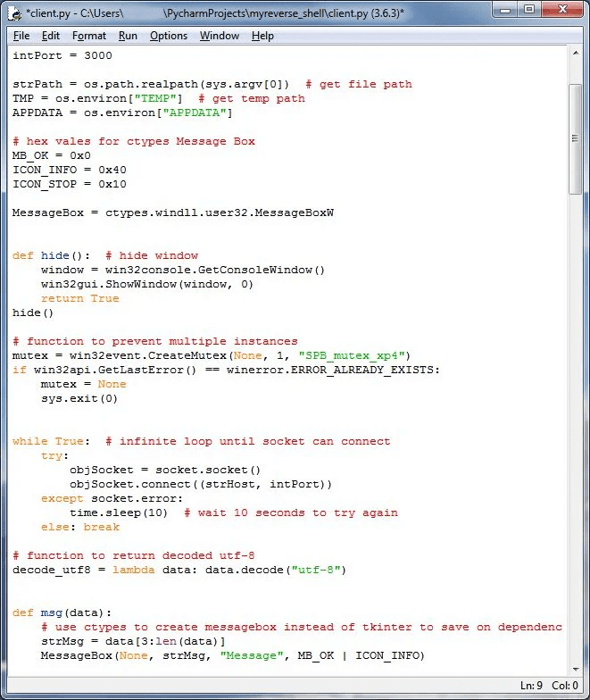The image size is (590, 700).
Task: Click the 'APPDATA = os.environ' line
Action: pos(122,112)
